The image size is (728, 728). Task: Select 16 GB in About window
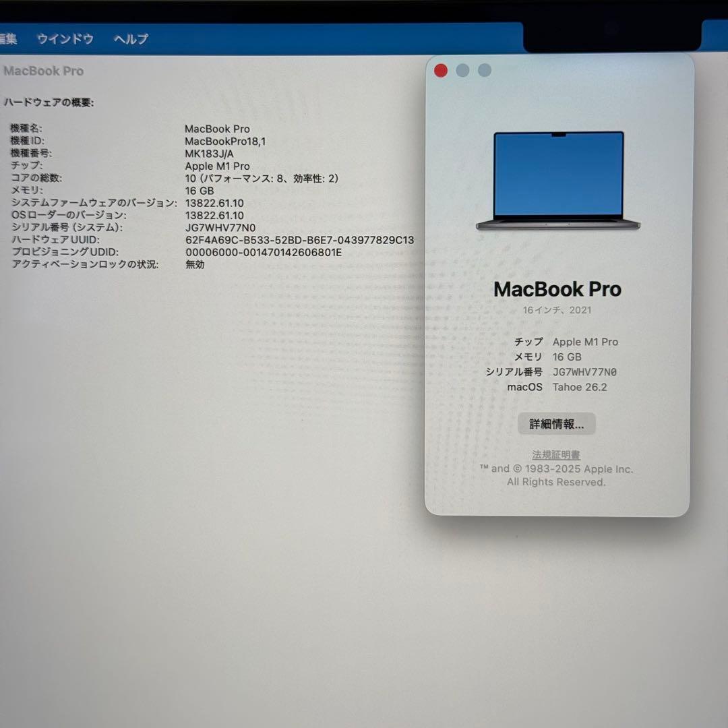[x=567, y=357]
